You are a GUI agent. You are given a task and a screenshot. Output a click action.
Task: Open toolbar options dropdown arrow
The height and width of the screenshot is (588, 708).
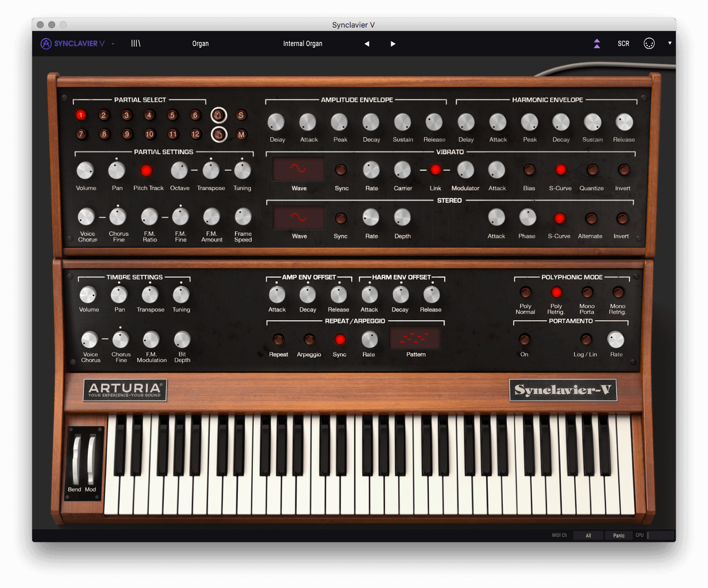669,43
